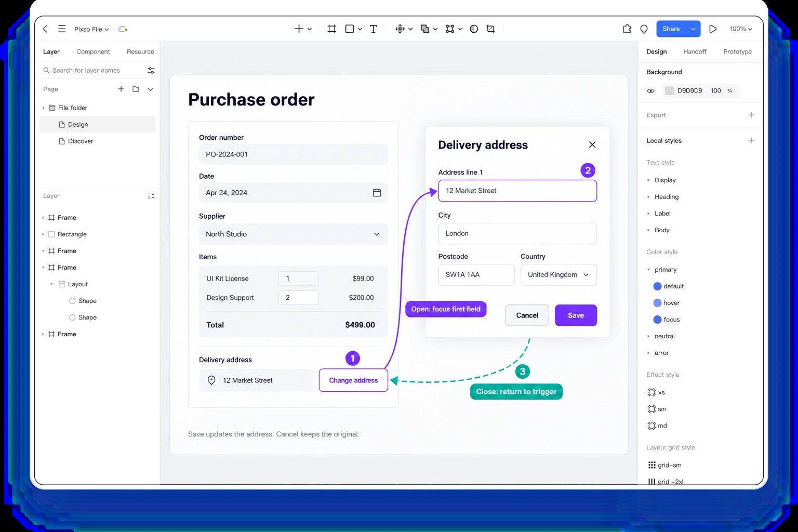The width and height of the screenshot is (798, 532).
Task: Click the half-filled circle mask icon
Action: point(474,29)
